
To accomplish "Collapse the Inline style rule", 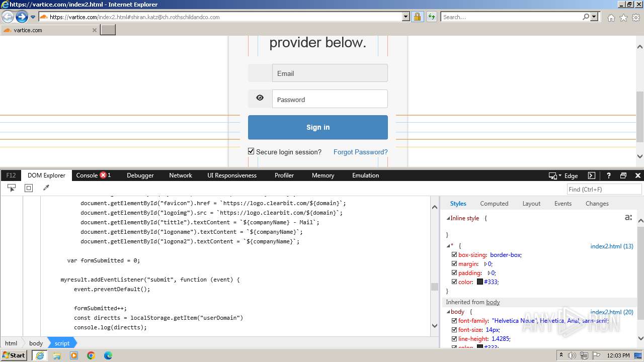I will tap(448, 218).
